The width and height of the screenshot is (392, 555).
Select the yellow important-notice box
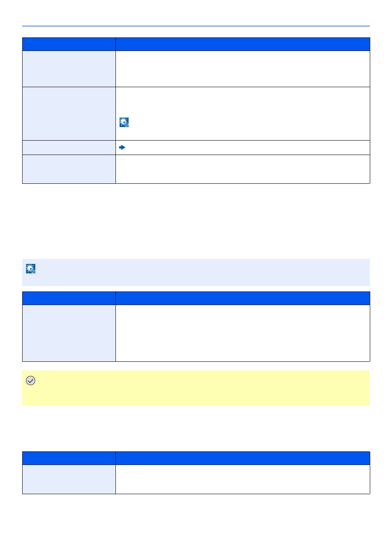[196, 388]
